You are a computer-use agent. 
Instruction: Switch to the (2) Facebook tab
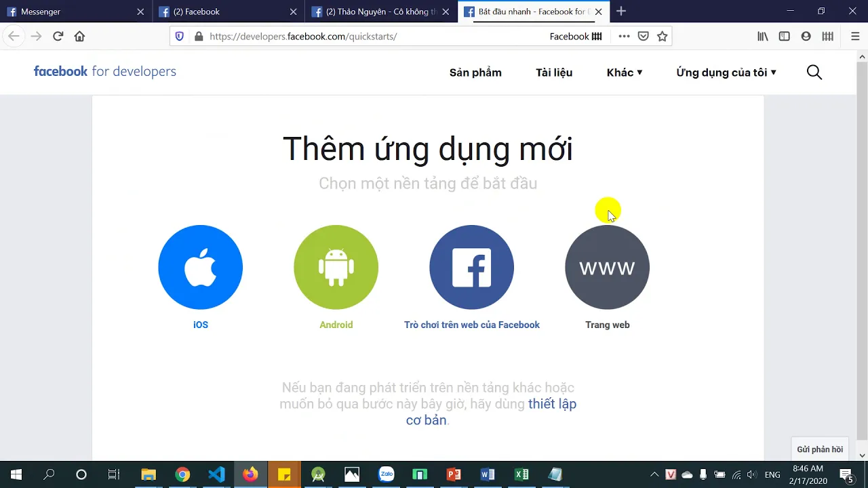(x=229, y=12)
